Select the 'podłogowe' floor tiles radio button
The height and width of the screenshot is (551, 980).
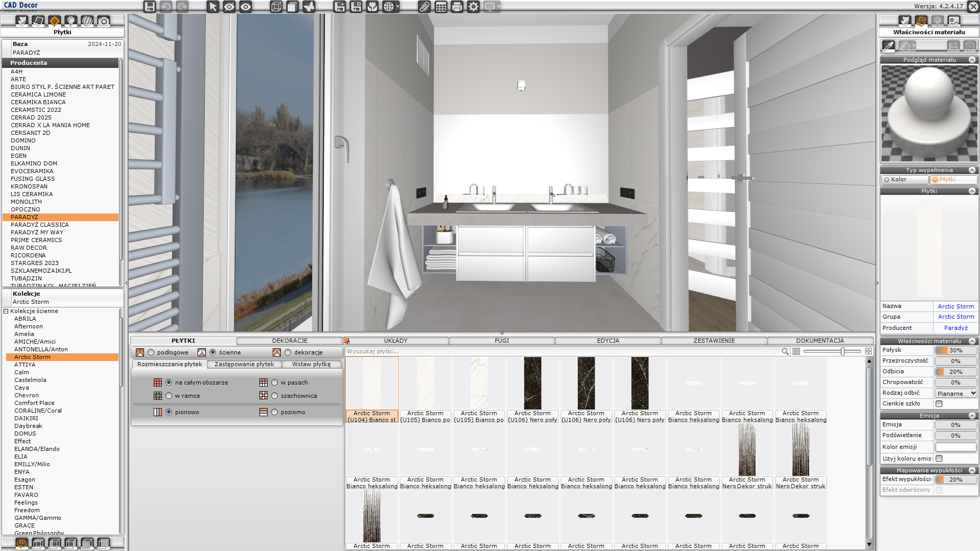151,352
